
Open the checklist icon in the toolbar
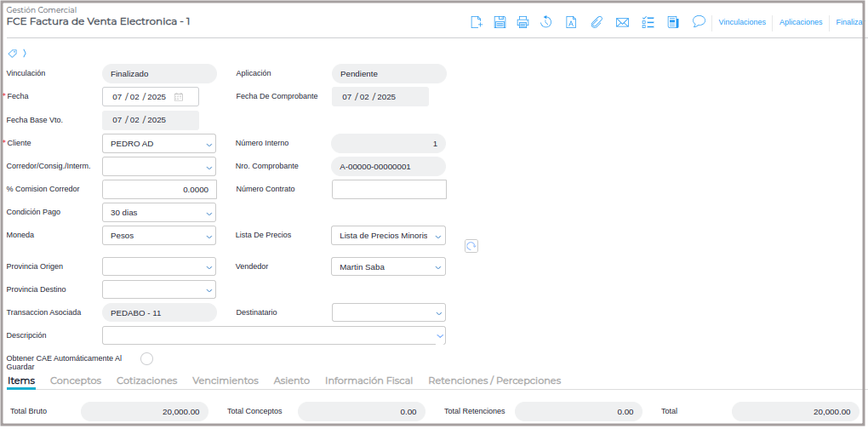click(x=648, y=22)
